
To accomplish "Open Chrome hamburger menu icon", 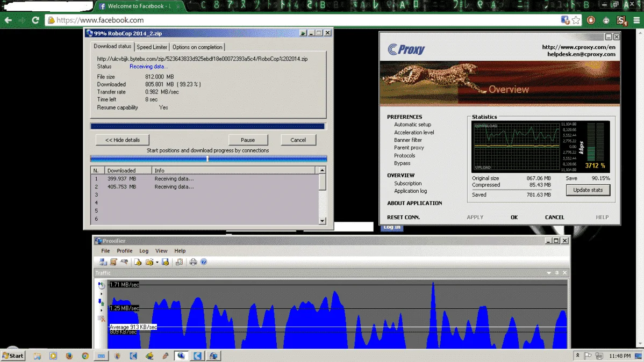I will (x=636, y=20).
